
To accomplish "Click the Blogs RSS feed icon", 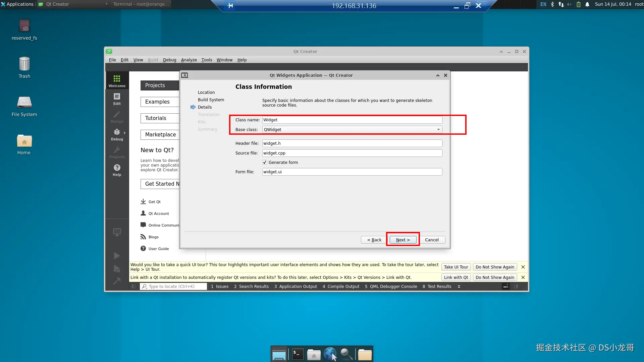I will (143, 237).
